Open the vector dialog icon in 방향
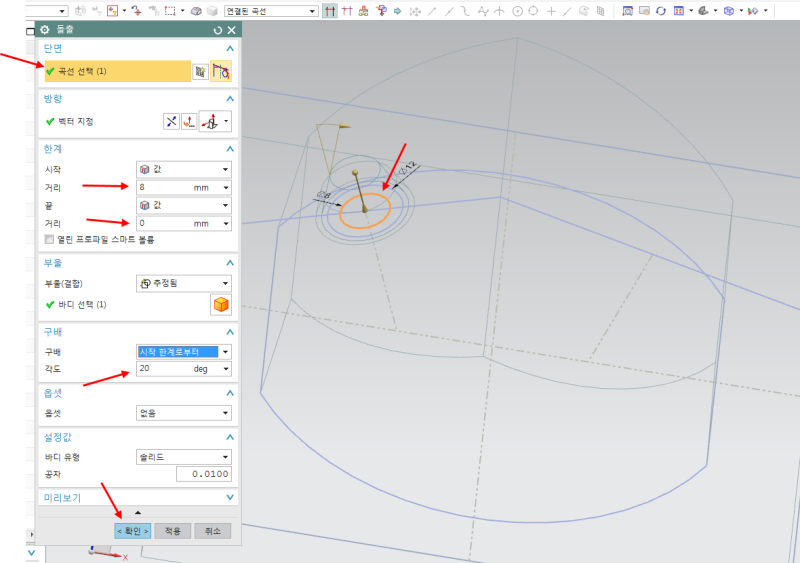The width and height of the screenshot is (800, 563). pyautogui.click(x=188, y=121)
